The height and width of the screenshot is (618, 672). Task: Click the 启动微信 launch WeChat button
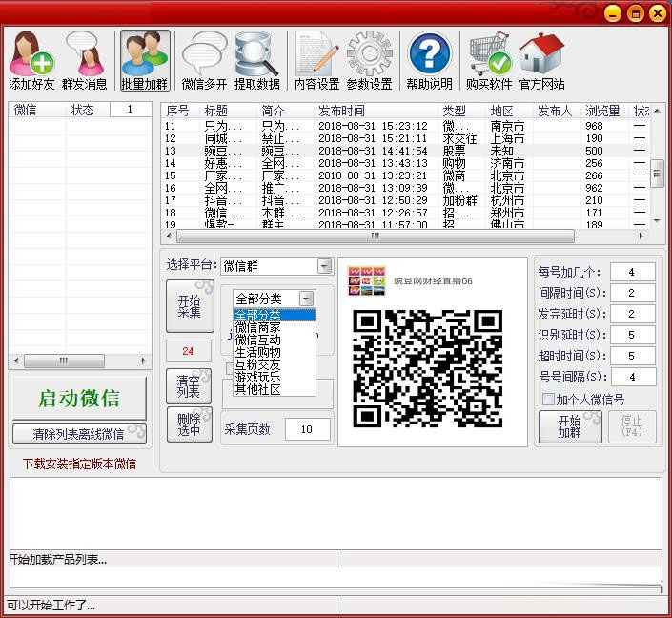(79, 398)
